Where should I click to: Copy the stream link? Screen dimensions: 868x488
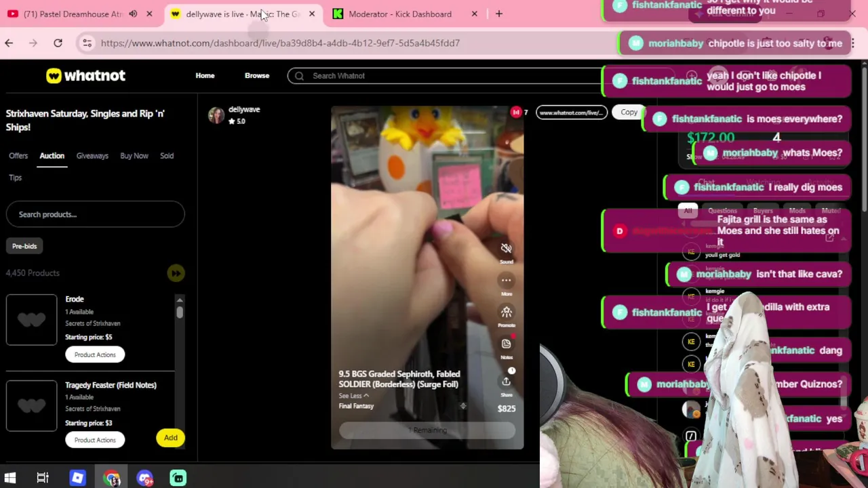pos(629,113)
